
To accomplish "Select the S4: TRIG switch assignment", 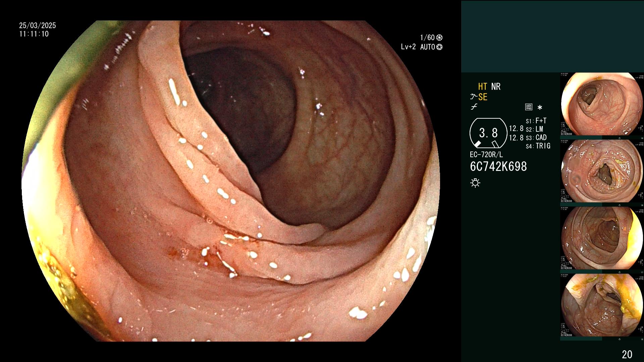I will 538,146.
